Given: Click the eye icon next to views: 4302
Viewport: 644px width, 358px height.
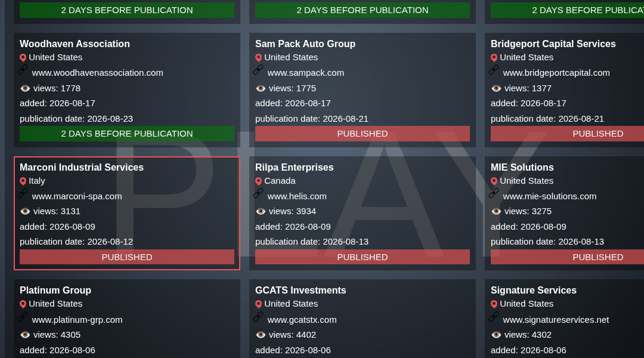Looking at the screenshot, I should coord(496,335).
